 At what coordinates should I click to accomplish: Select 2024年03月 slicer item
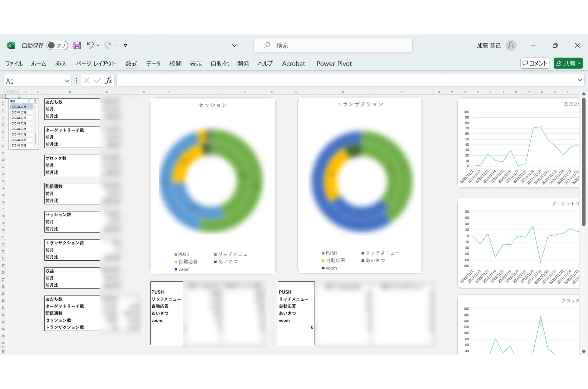21,129
